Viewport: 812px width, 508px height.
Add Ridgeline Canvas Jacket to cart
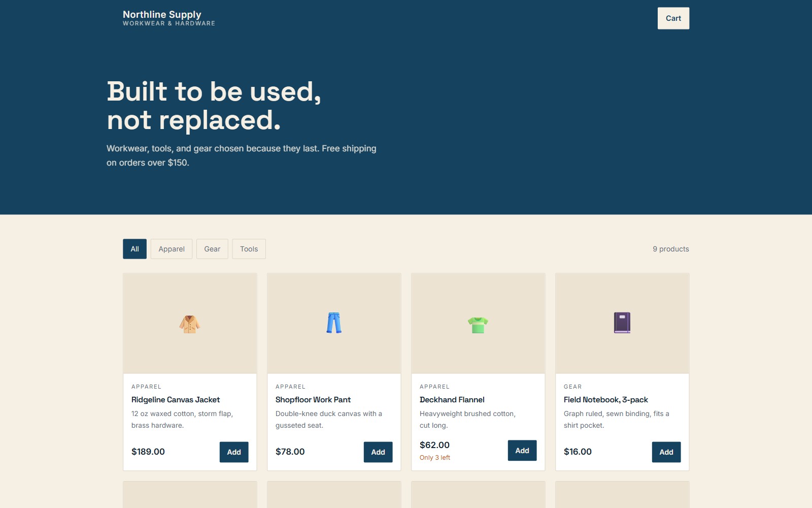(x=234, y=452)
